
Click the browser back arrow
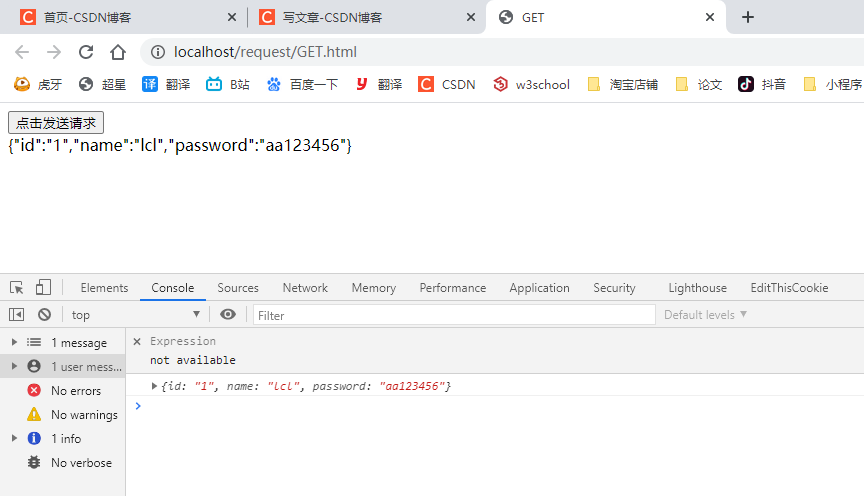pos(22,52)
